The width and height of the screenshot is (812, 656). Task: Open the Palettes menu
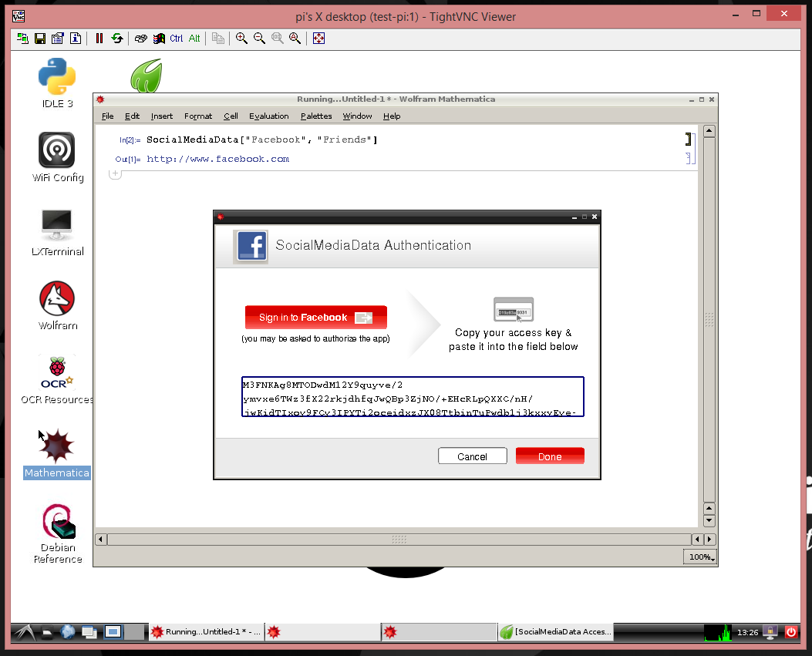click(x=316, y=116)
